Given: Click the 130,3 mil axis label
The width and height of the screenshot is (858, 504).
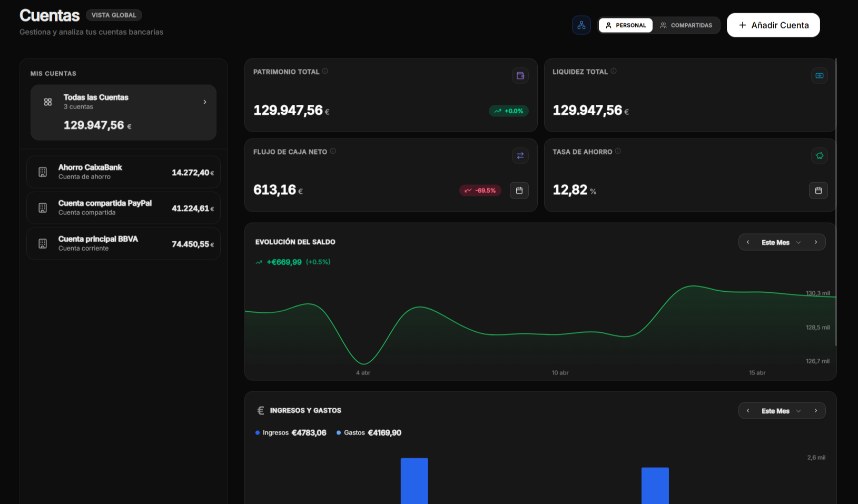Looking at the screenshot, I should coord(817,293).
